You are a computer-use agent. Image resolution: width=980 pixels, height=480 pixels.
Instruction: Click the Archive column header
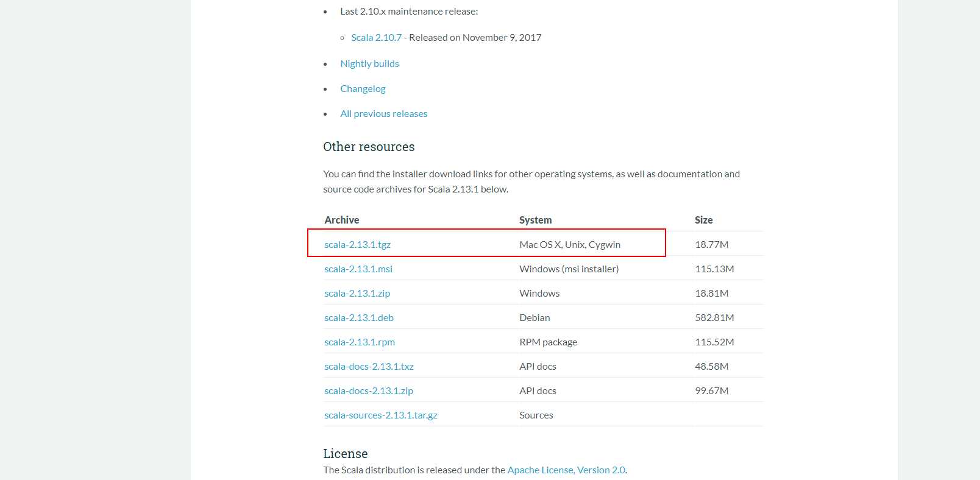(x=342, y=220)
